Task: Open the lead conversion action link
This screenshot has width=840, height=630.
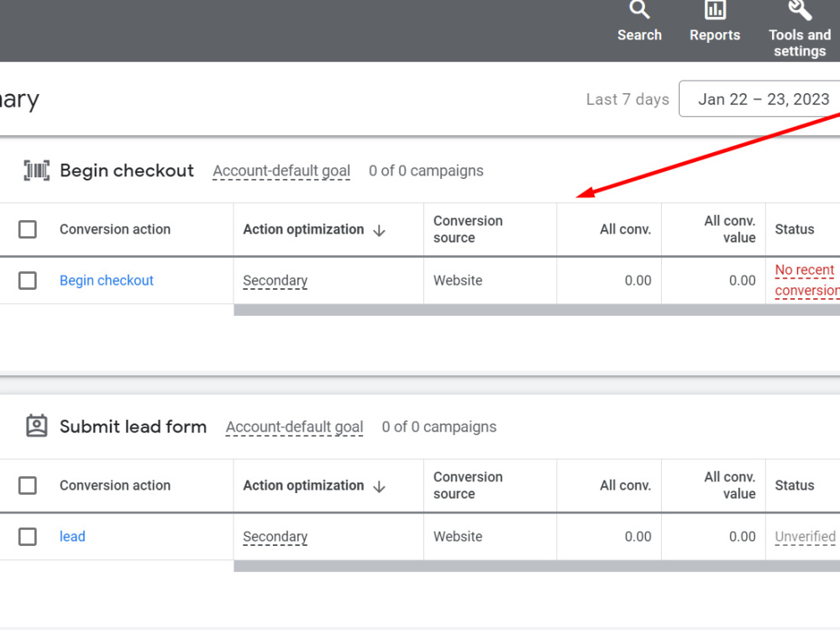Action: tap(72, 536)
